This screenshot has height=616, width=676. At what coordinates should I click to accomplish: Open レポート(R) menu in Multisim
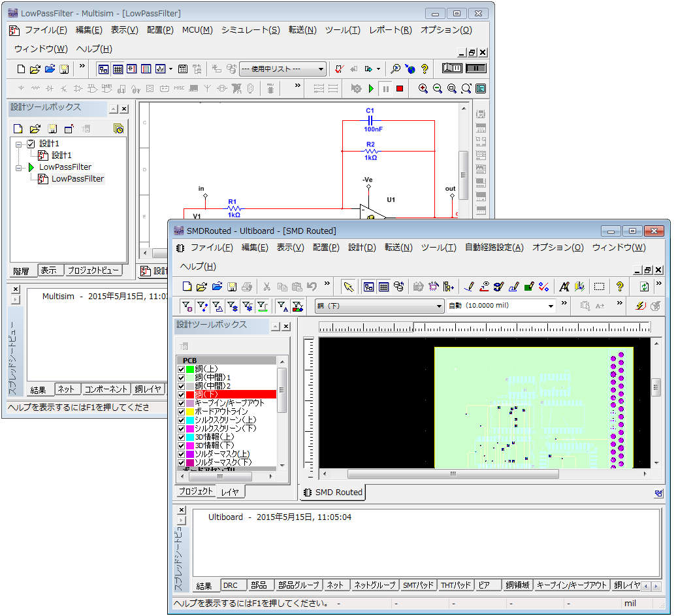coord(390,30)
